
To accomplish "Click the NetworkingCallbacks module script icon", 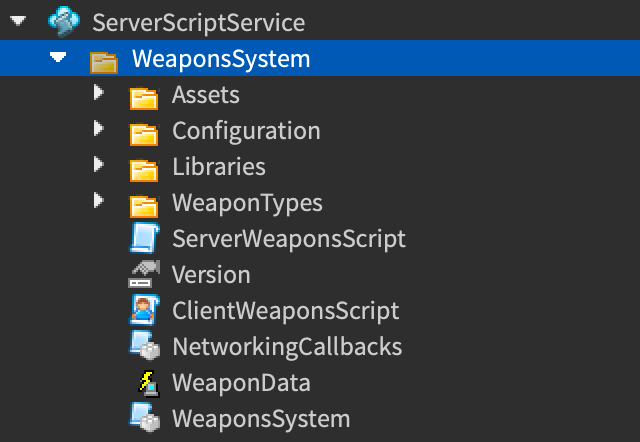I will [144, 346].
